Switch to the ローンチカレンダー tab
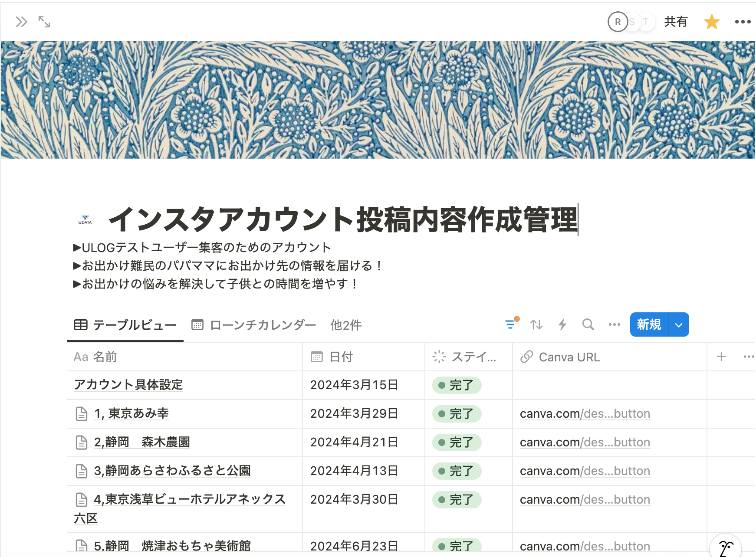Image resolution: width=756 pixels, height=557 pixels. pos(254,325)
